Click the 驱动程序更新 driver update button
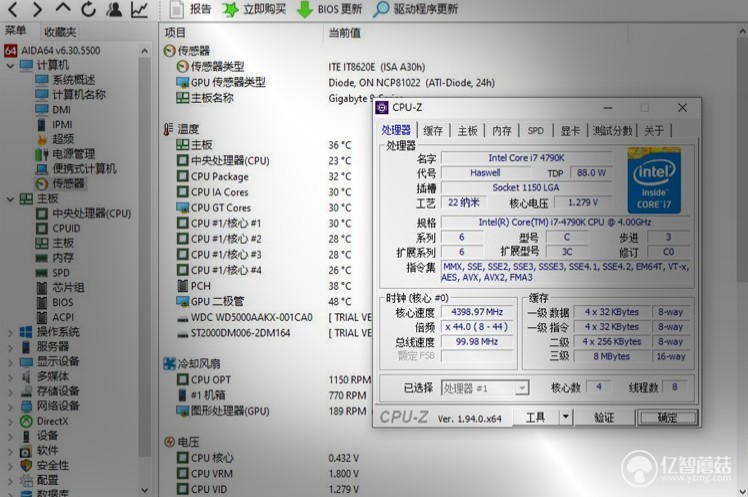Viewport: 748px width, 497px height. 416,9
